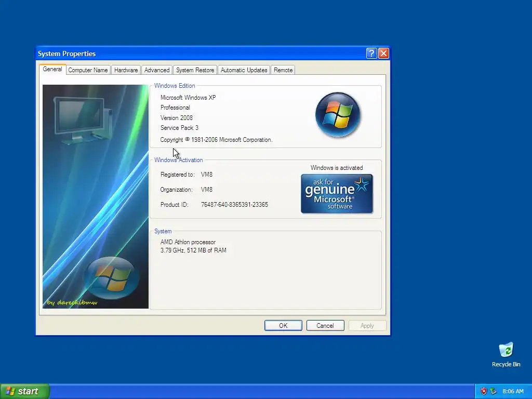The height and width of the screenshot is (399, 532).
Task: Click the Version 2008 text
Action: point(177,118)
